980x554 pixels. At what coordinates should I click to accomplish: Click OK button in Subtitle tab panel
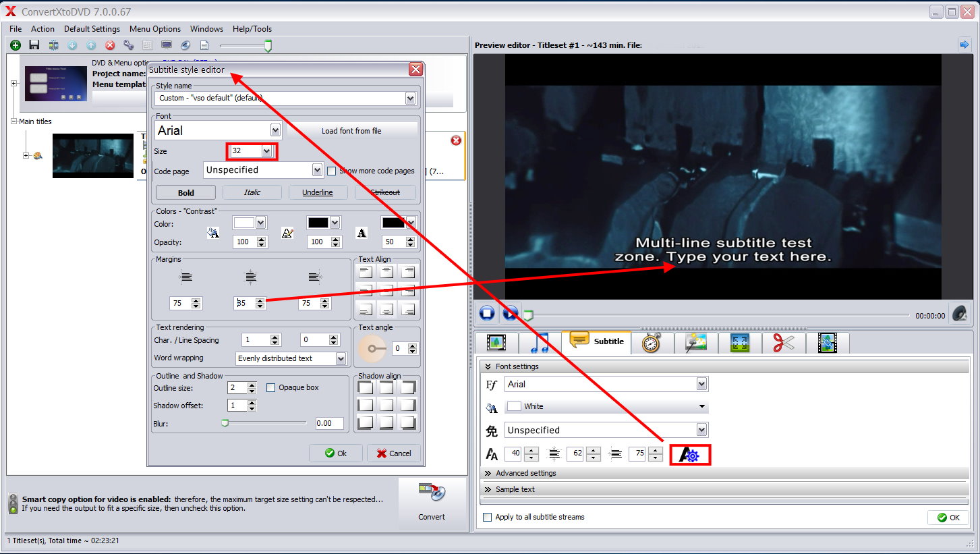(948, 518)
